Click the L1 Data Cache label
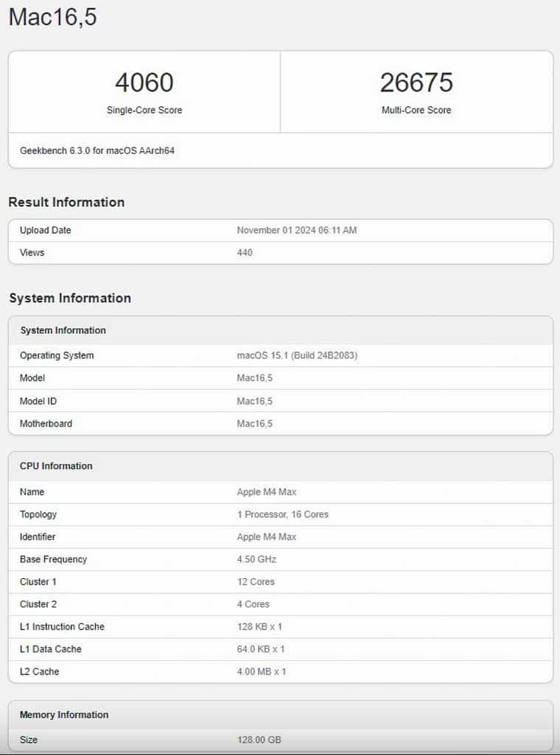 click(51, 649)
